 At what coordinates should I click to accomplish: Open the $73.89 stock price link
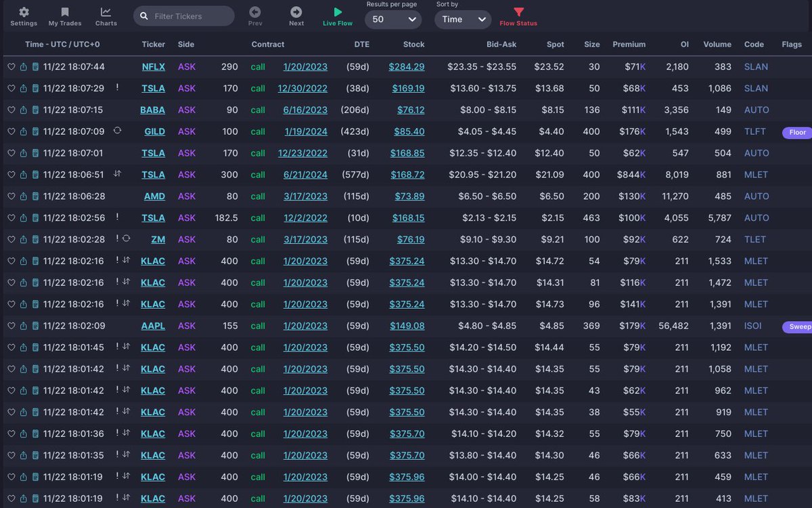(410, 196)
